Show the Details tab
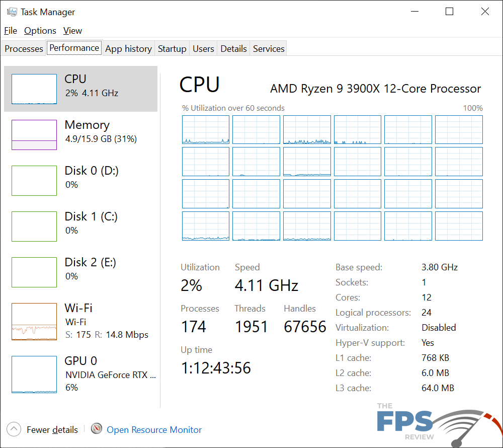 tap(233, 48)
